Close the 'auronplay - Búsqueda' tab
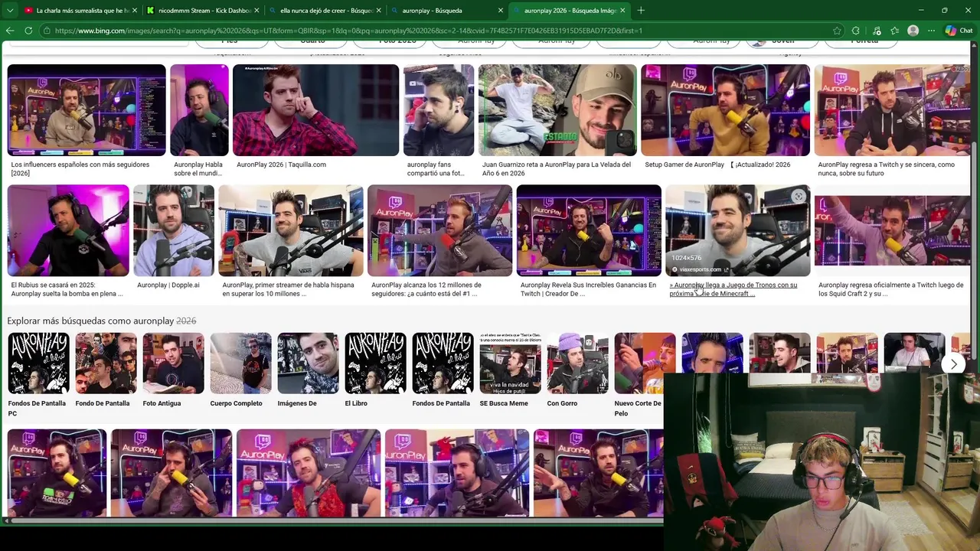 (501, 11)
